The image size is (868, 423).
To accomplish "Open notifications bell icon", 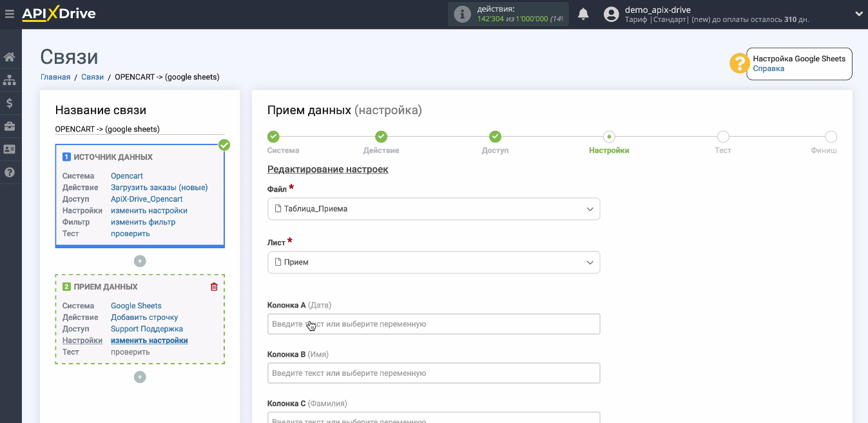I will click(583, 14).
